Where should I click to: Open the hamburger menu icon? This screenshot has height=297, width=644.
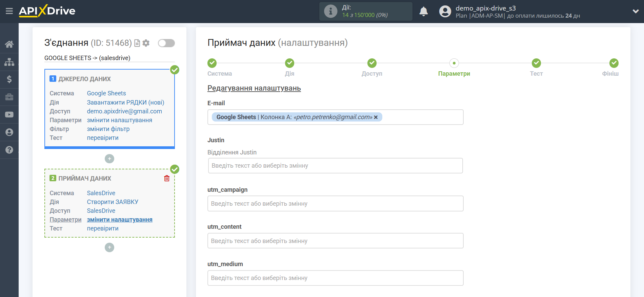[9, 11]
